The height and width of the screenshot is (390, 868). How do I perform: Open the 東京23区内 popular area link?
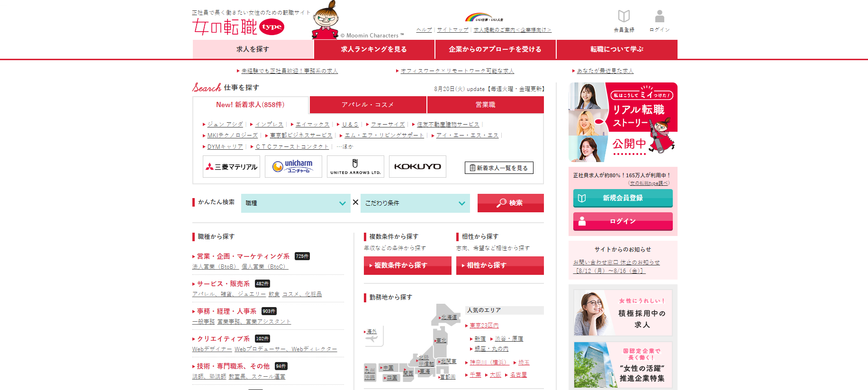coord(484,326)
